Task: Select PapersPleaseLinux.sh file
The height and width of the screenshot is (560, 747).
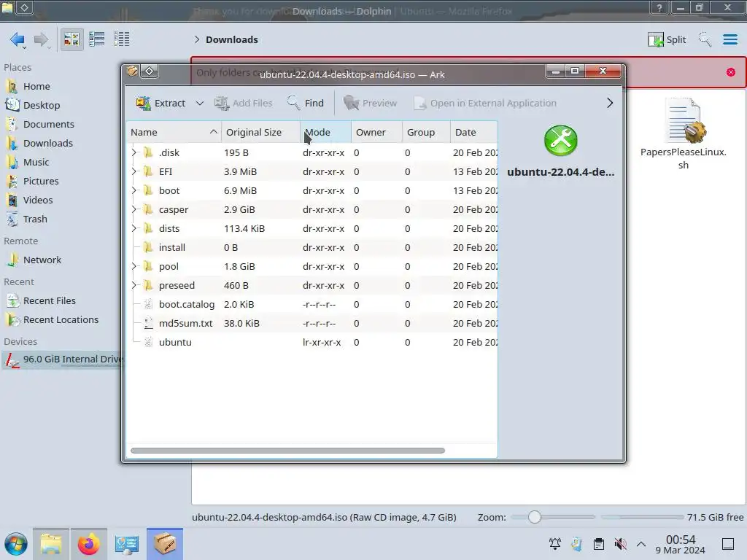Action: tap(684, 134)
